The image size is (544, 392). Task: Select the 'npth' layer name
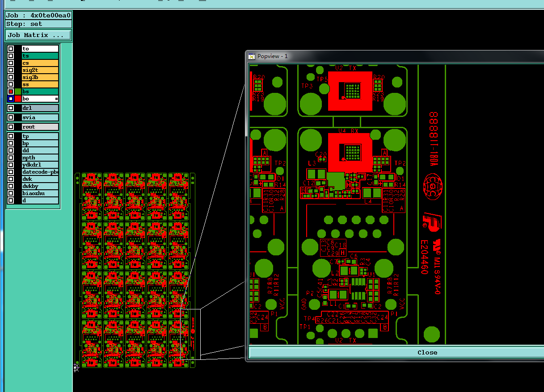[x=40, y=158]
